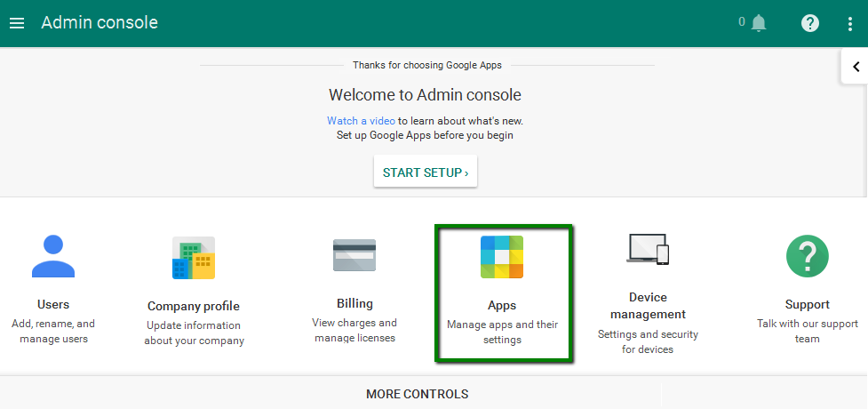Open the green Support question icon
Screen dimensions: 868x409
click(807, 256)
